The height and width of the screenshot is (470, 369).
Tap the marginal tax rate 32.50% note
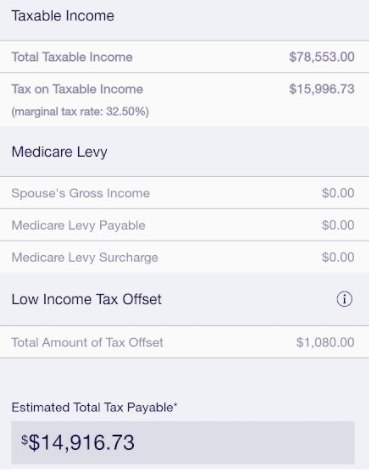click(80, 111)
